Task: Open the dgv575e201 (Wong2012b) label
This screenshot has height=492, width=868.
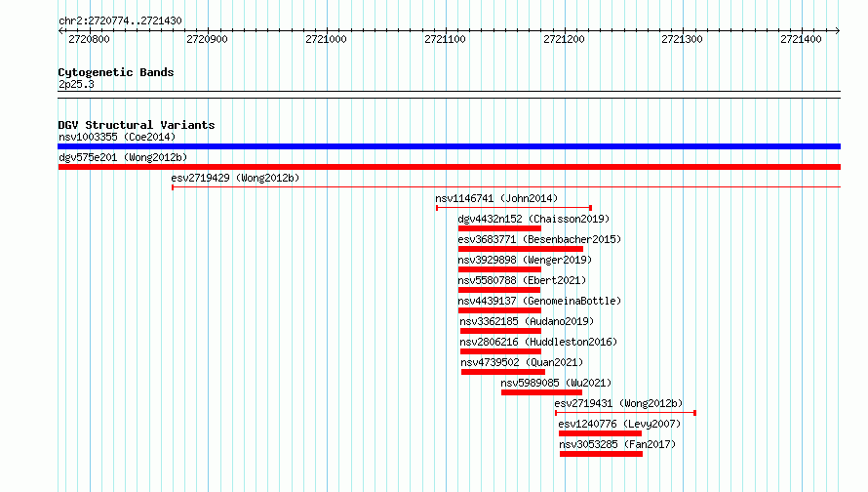Action: tap(123, 157)
